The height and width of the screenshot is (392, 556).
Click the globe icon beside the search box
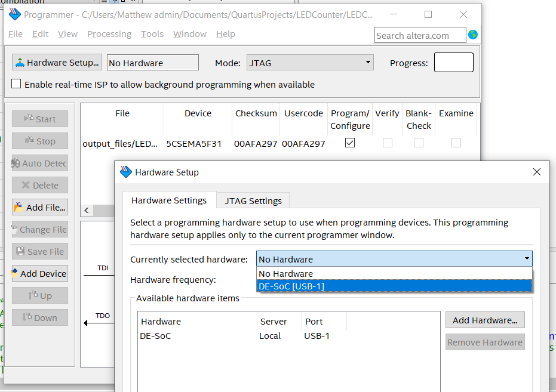pos(472,35)
